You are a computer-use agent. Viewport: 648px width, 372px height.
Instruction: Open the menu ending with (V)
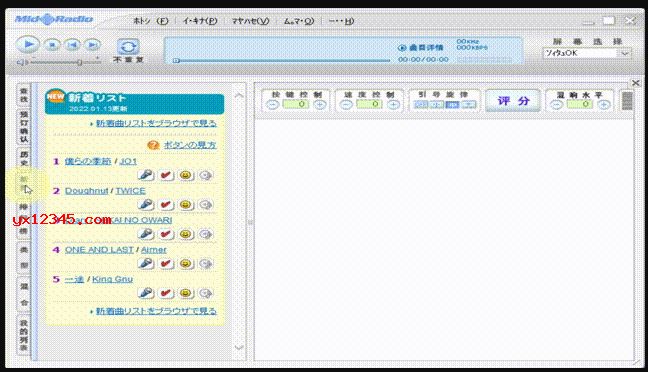(250, 21)
